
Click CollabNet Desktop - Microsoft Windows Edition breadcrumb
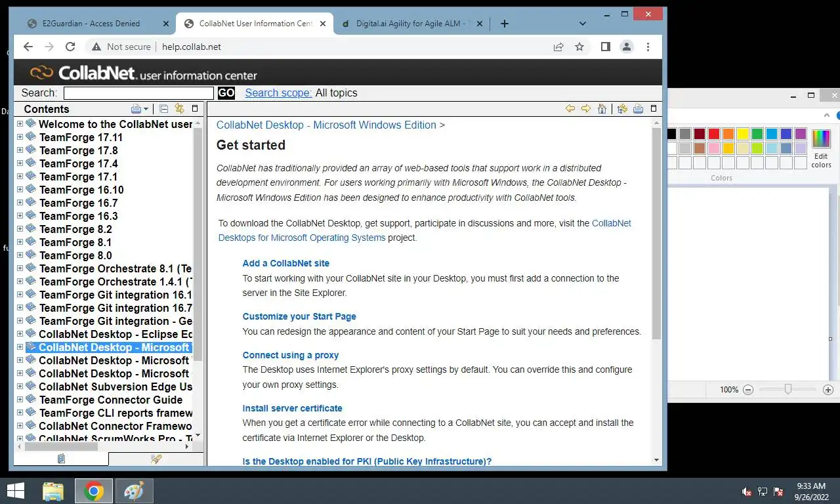[x=326, y=125]
